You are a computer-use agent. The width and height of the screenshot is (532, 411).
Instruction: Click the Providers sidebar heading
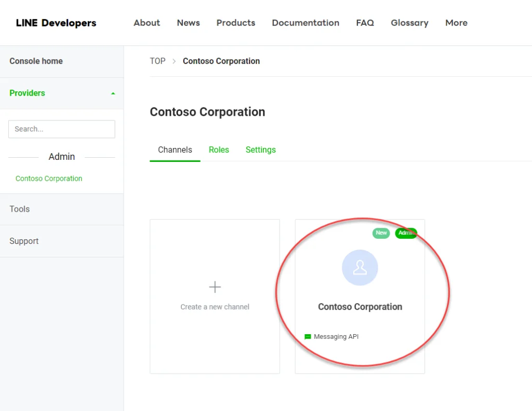[27, 93]
